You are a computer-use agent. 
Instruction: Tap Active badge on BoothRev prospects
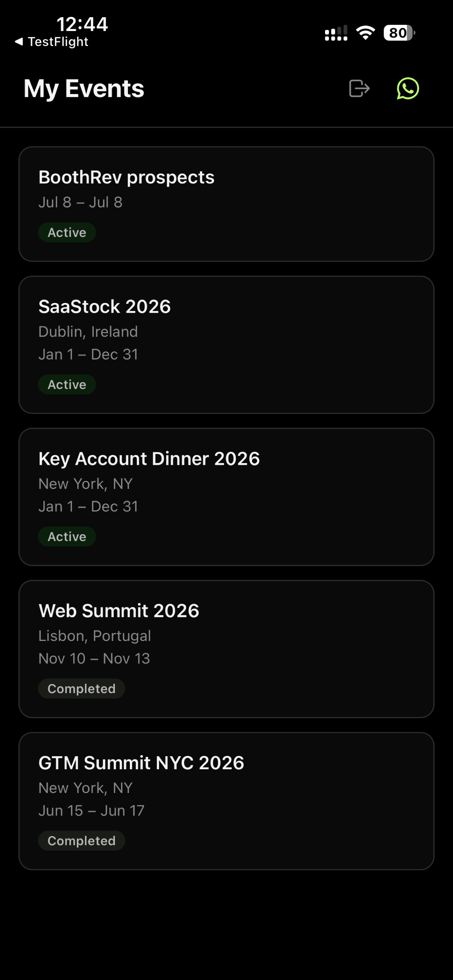tap(67, 233)
